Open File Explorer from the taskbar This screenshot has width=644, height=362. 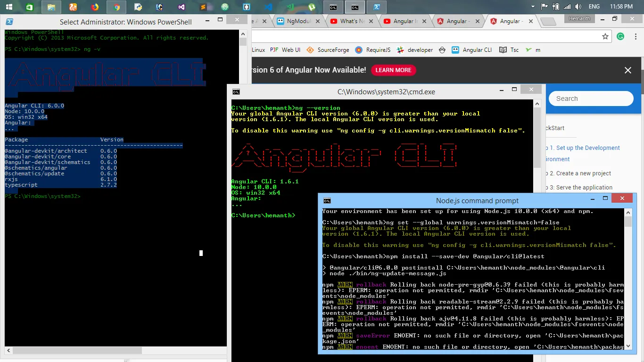(x=51, y=7)
